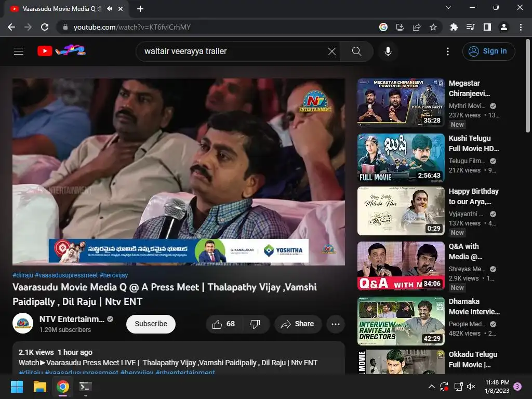This screenshot has width=532, height=399.
Task: Expand the video description box
Action: (179, 358)
